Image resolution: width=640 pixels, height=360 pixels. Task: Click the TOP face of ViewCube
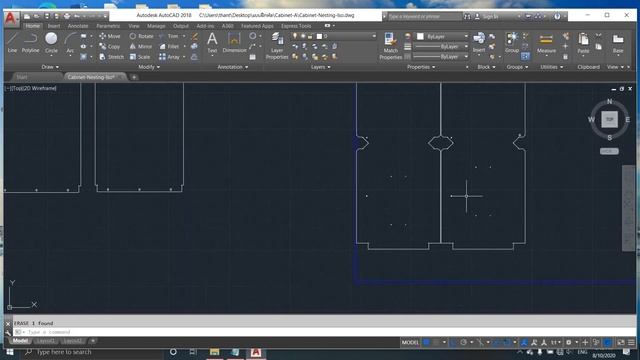click(609, 120)
